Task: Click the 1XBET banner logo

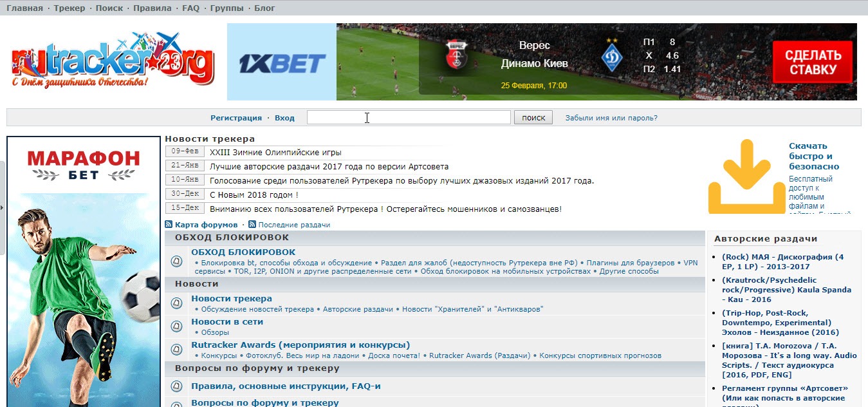Action: (282, 62)
